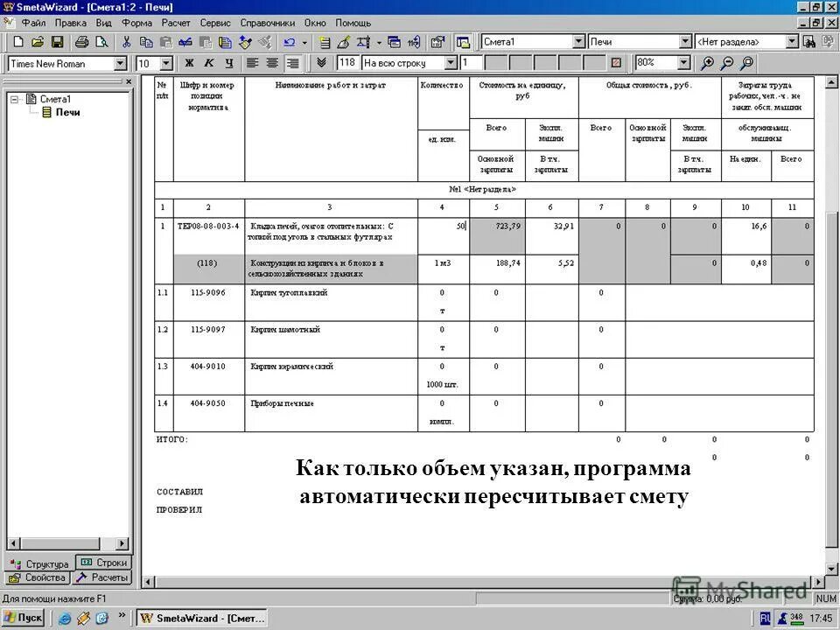Viewport: 840px width, 630px height.
Task: Click the tree panel's right scroll arrow
Action: pos(122,543)
